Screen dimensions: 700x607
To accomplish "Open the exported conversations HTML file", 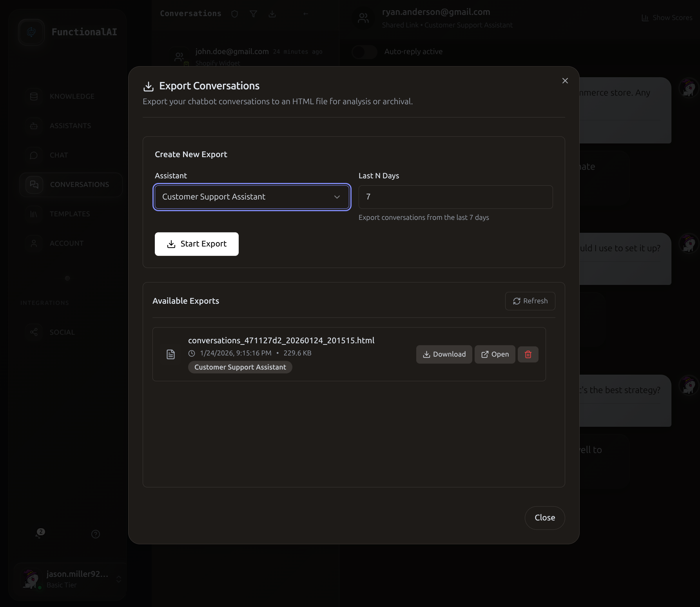I will pos(495,354).
